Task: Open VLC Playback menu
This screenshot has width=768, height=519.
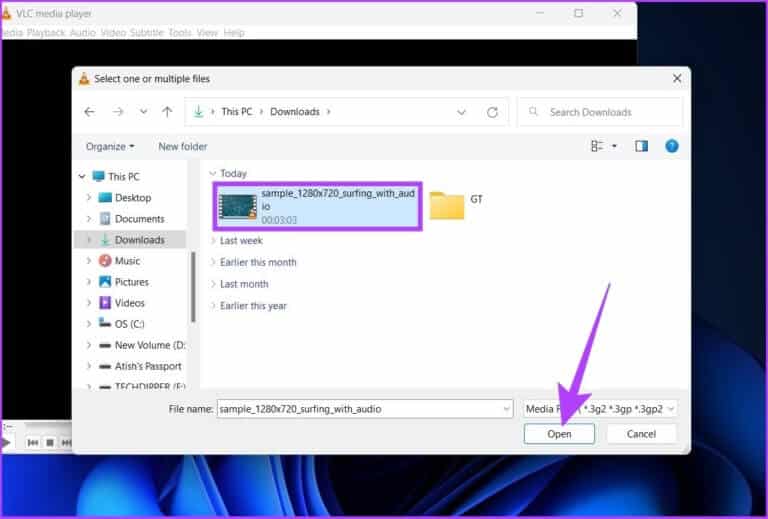Action: pyautogui.click(x=46, y=33)
